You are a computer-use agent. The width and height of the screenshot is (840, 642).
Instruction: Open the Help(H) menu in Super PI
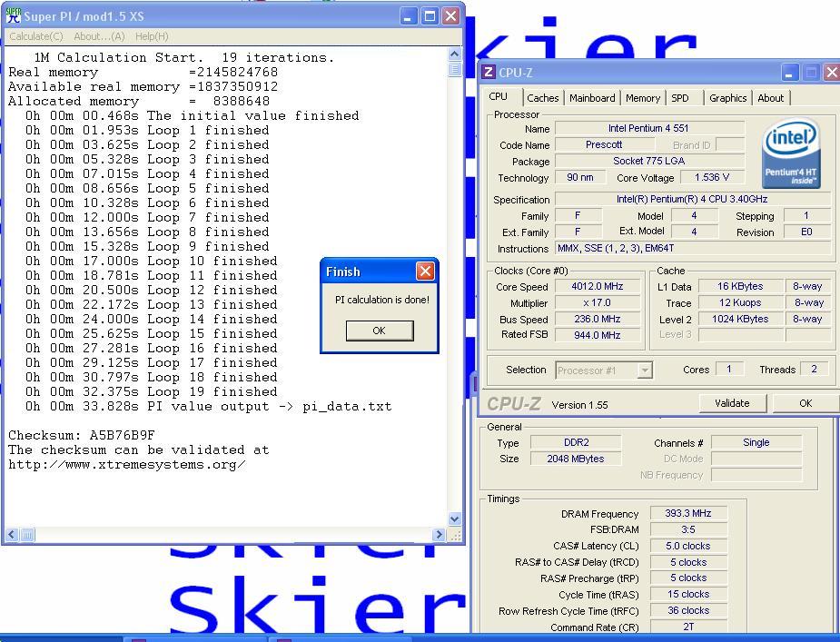pos(152,36)
